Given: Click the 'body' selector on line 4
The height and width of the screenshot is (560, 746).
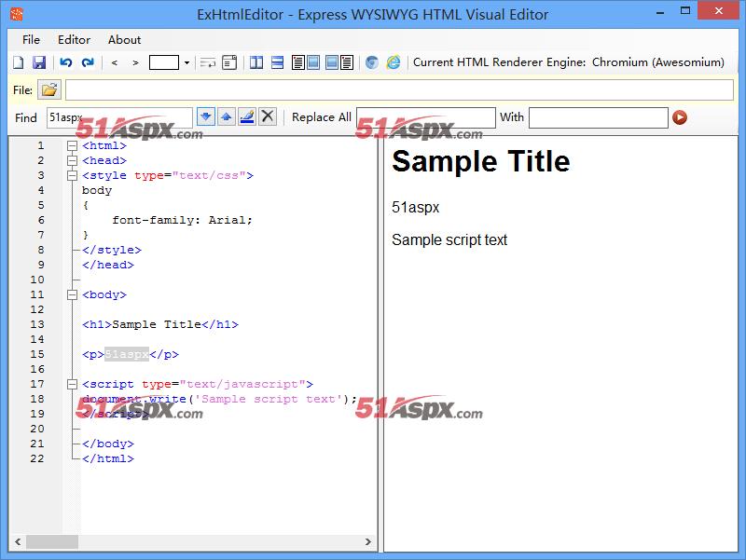Looking at the screenshot, I should [97, 191].
